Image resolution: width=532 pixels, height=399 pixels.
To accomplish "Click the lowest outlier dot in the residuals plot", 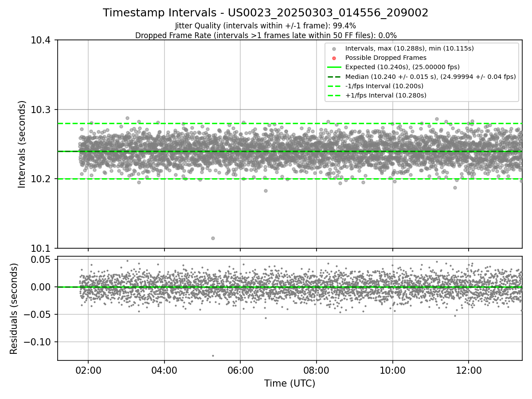I will (x=213, y=356).
